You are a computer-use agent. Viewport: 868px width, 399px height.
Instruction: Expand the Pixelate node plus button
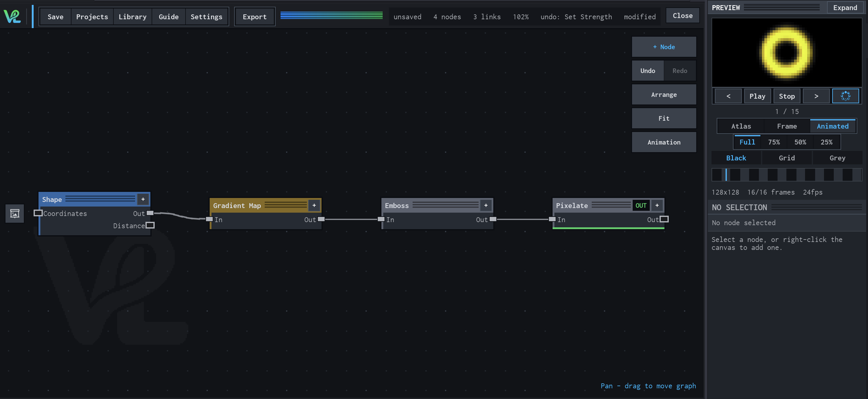[x=657, y=205]
